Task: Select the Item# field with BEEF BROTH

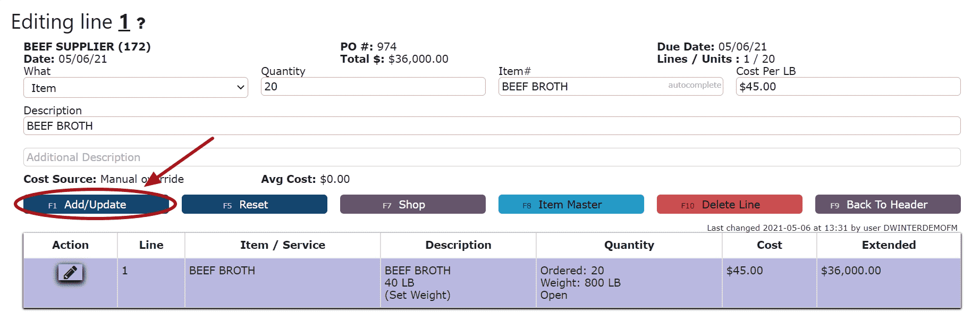Action: point(611,87)
